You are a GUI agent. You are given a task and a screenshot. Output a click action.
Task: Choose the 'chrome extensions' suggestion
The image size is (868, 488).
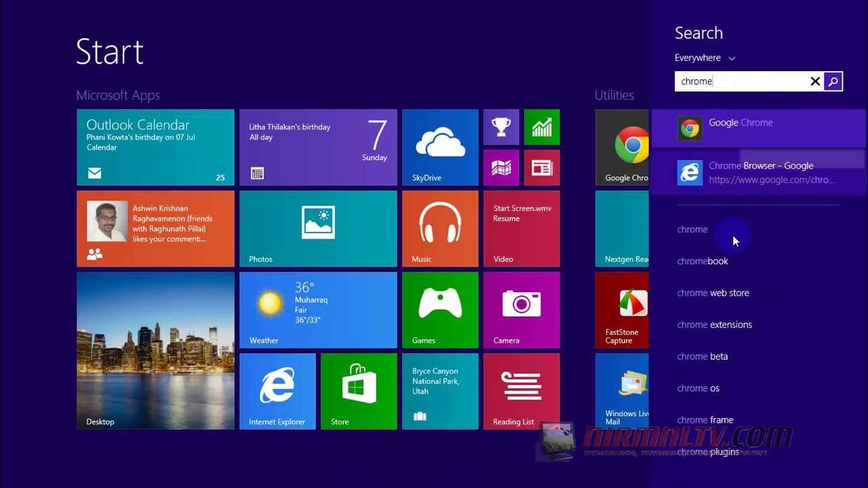714,325
